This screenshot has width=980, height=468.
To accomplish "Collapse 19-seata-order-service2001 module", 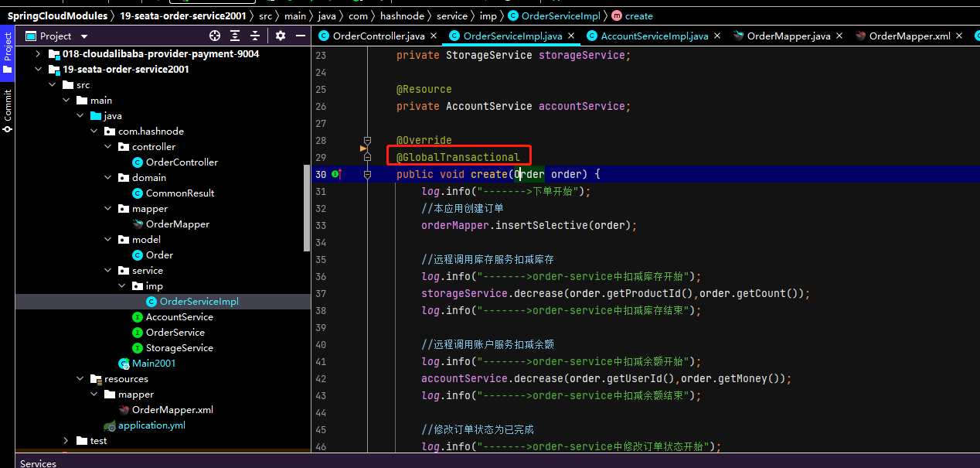I will click(39, 70).
